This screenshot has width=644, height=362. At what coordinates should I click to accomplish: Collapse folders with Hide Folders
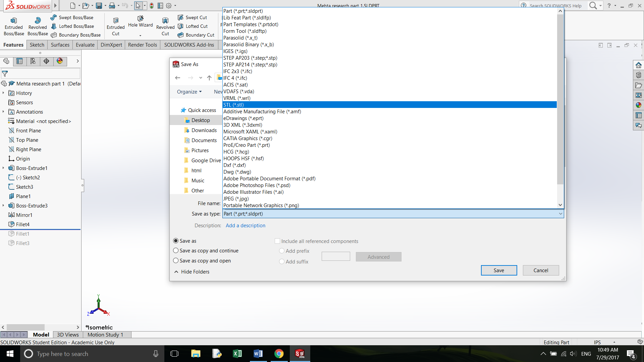(192, 272)
